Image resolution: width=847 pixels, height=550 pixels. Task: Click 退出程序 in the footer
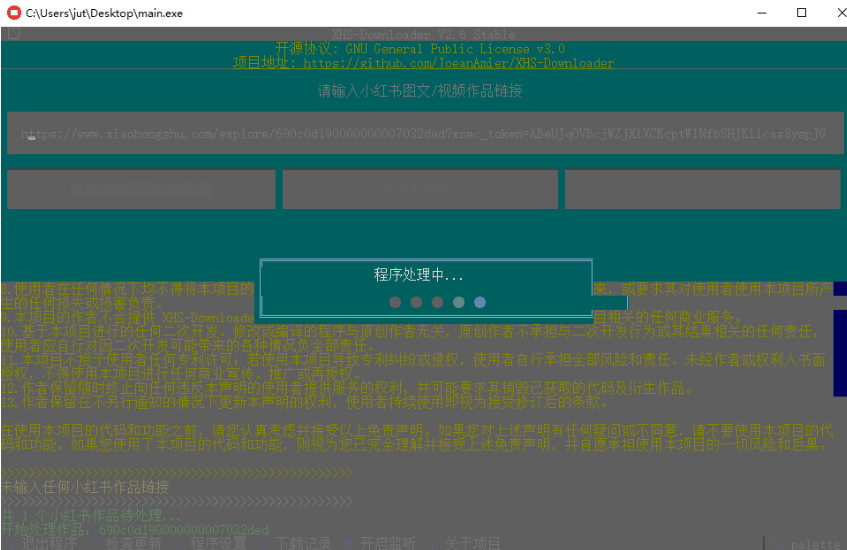[43, 543]
